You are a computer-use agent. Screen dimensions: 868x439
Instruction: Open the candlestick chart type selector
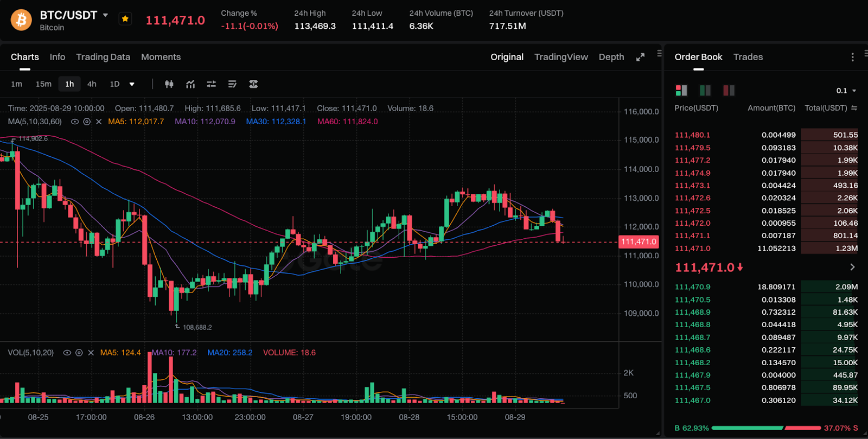click(169, 84)
